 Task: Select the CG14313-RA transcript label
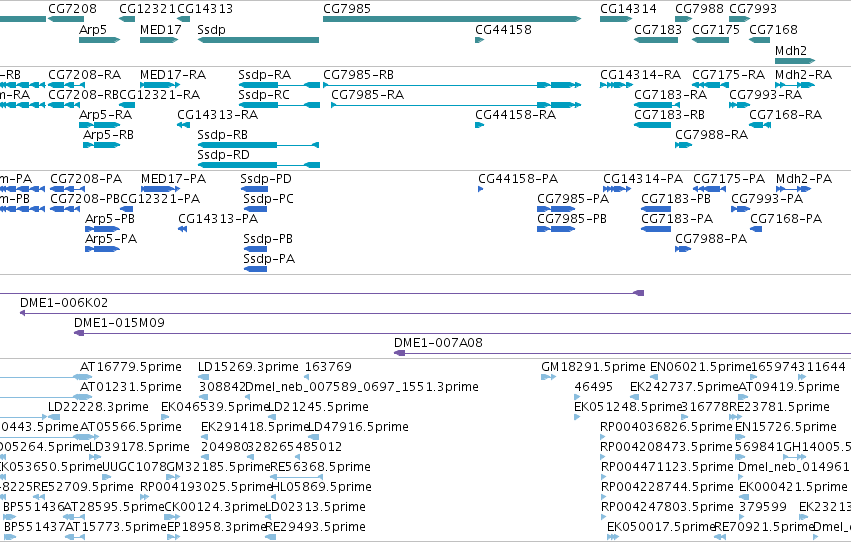click(217, 114)
